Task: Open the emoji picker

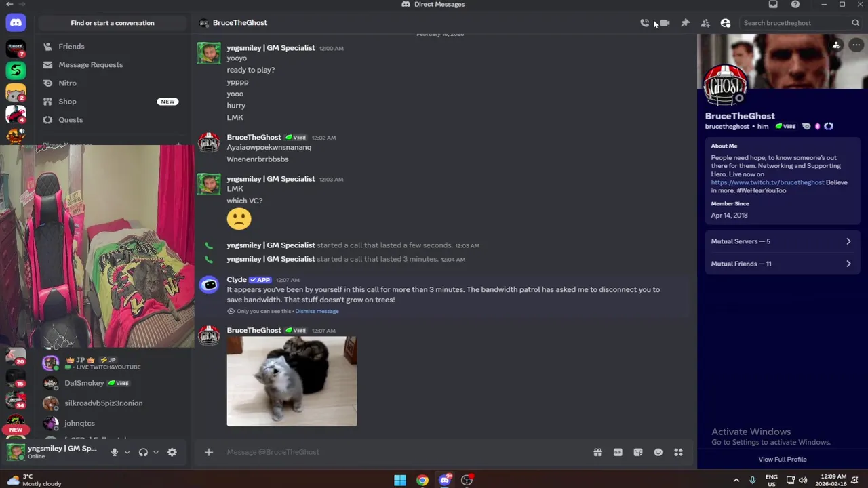Action: coord(658,452)
